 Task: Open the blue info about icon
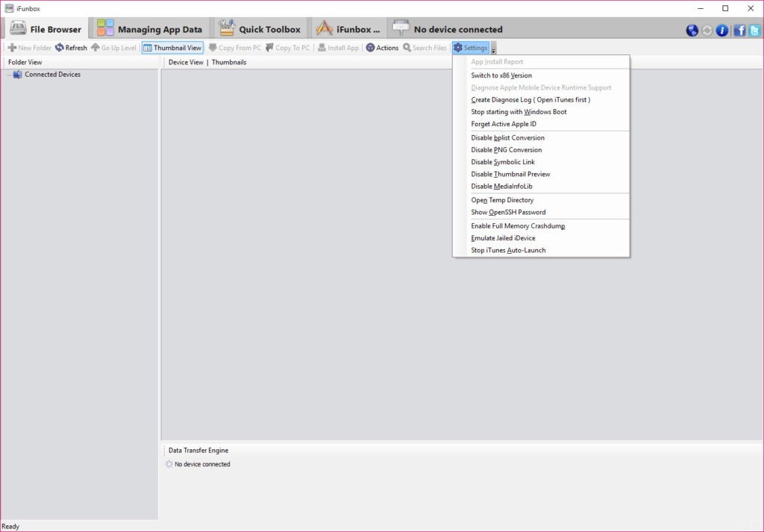tap(722, 30)
